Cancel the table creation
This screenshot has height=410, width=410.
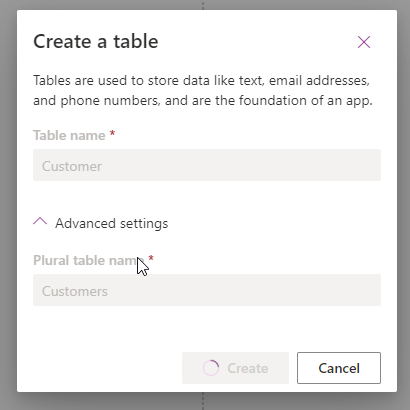click(x=339, y=368)
